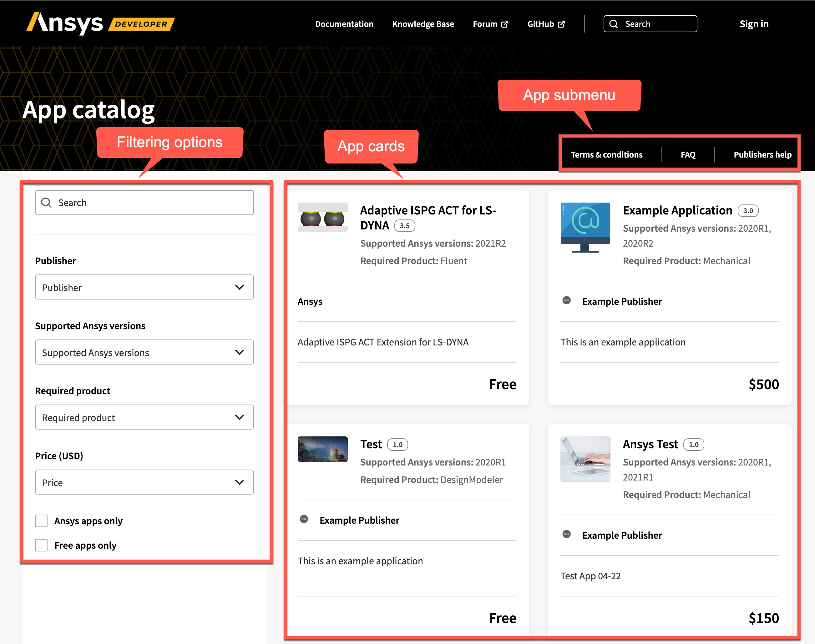This screenshot has width=815, height=644.
Task: Click the GitHub external-link icon
Action: [x=561, y=24]
